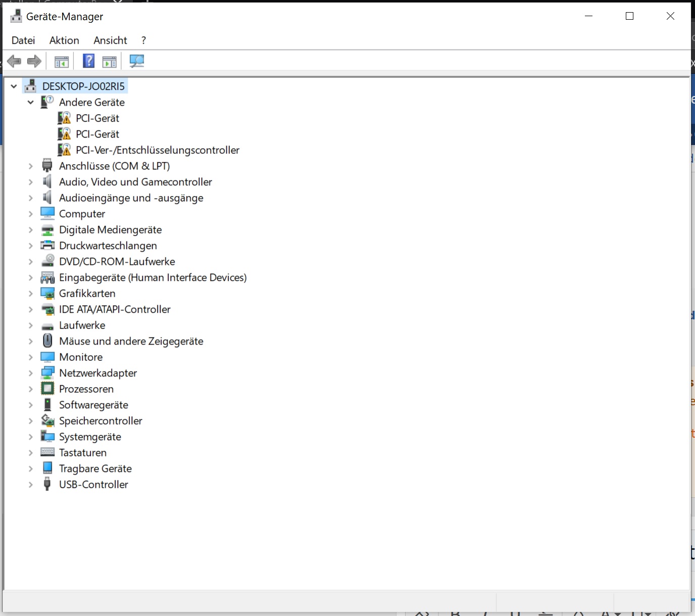Maximize the Geräte-Manager window
This screenshot has width=695, height=616.
coord(629,16)
